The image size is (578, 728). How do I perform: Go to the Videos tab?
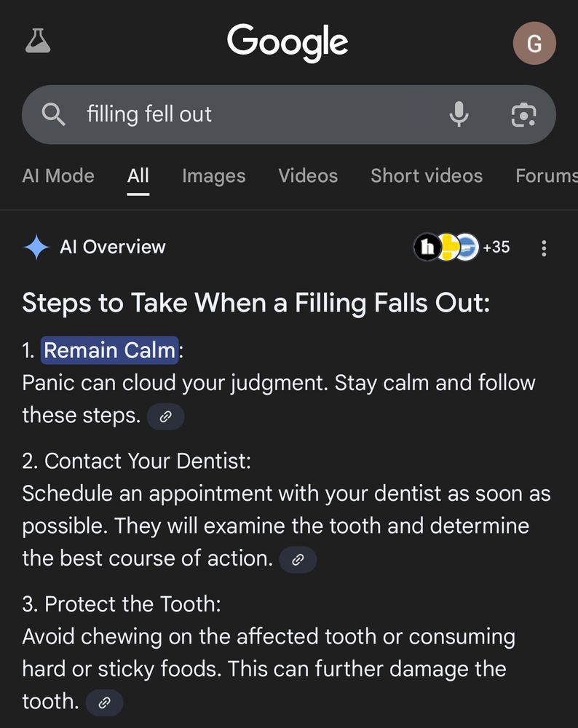click(x=308, y=176)
